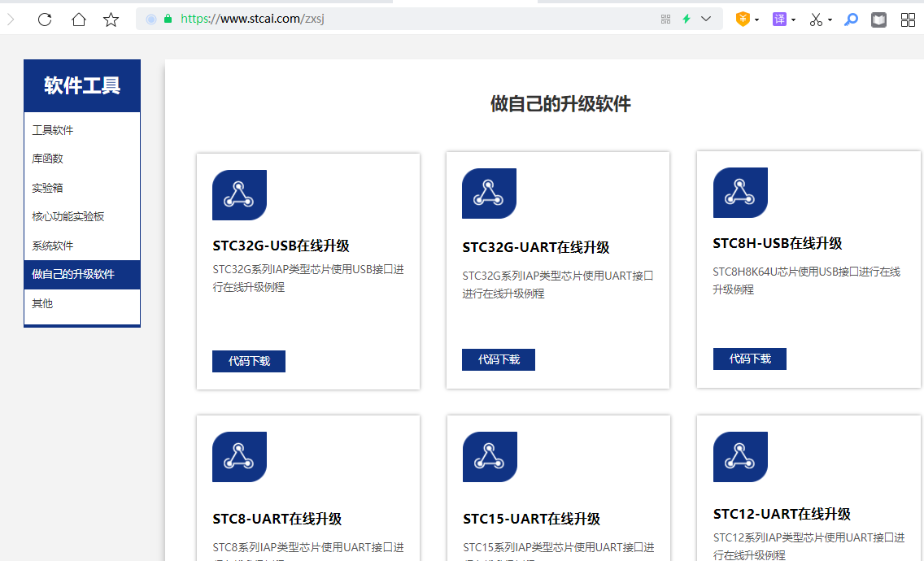Go to 核心功能实验板 in the sidebar

[82, 216]
